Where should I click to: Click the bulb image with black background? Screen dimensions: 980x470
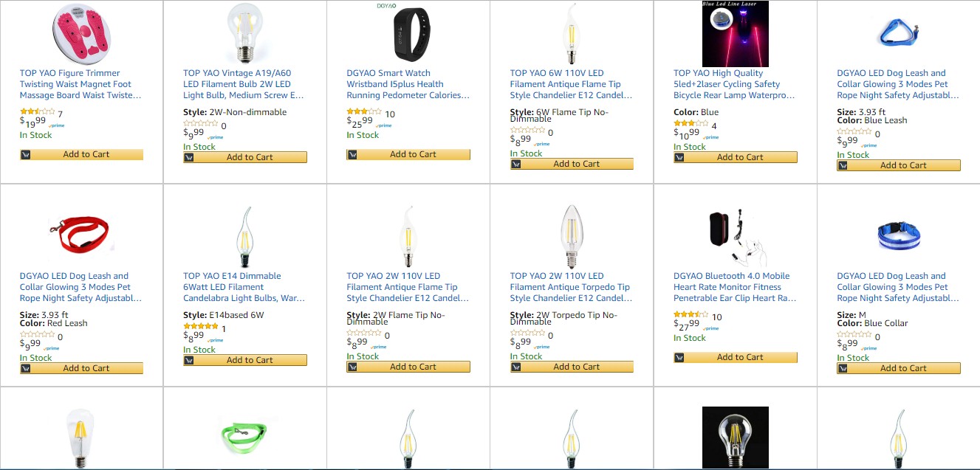(x=735, y=437)
